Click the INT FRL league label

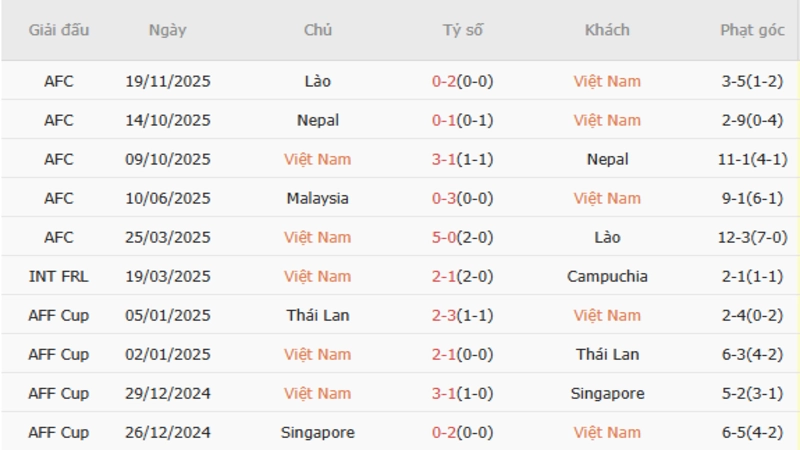pos(59,276)
